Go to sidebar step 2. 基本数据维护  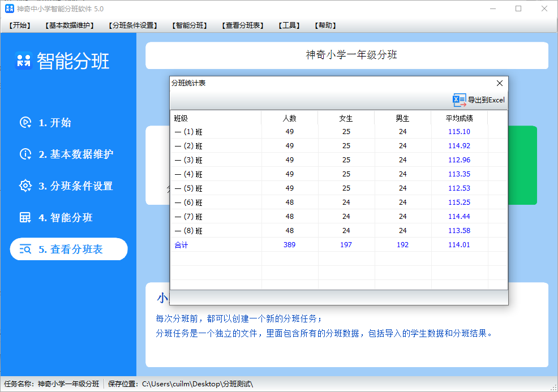pyautogui.click(x=76, y=154)
